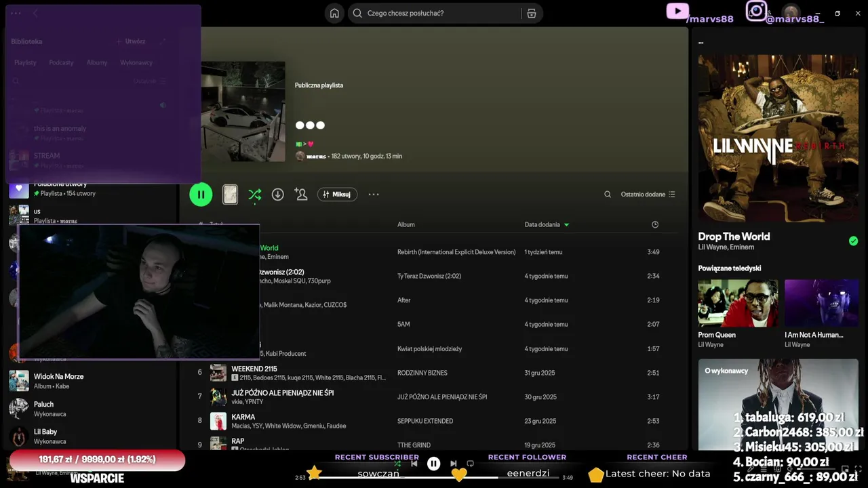The image size is (868, 488).
Task: Open the O wykonawcy artist card
Action: [778, 404]
